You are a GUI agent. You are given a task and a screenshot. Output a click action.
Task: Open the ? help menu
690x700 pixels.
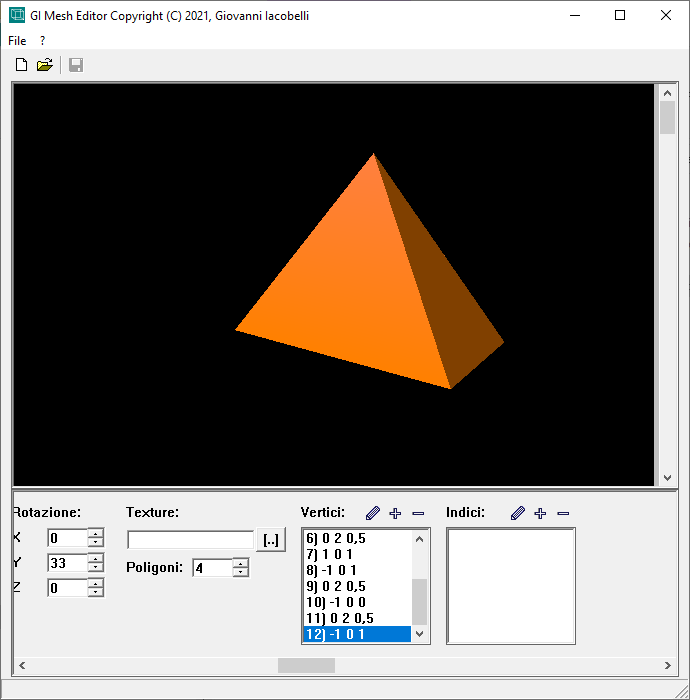pos(42,41)
